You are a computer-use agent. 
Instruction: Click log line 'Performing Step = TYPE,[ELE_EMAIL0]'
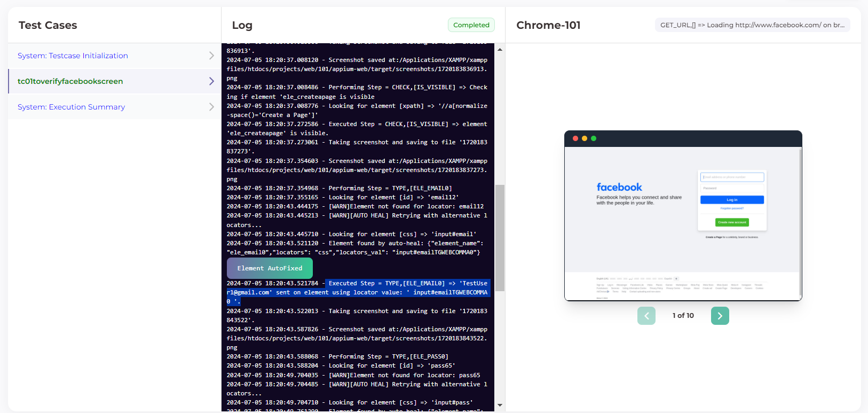[x=340, y=188]
